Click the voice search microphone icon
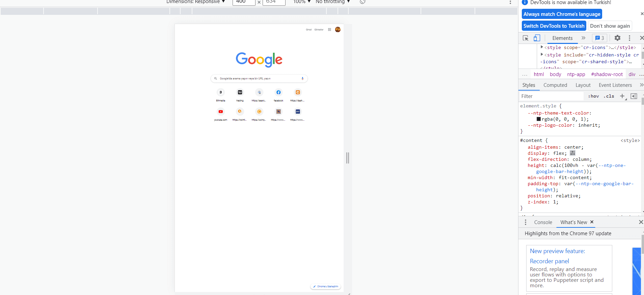 point(302,78)
